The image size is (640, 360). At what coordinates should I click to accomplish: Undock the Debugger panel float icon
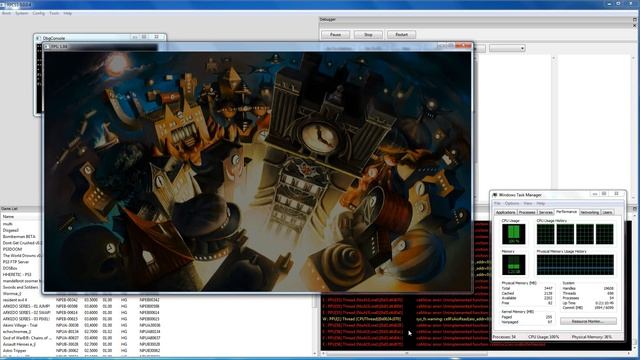point(635,20)
